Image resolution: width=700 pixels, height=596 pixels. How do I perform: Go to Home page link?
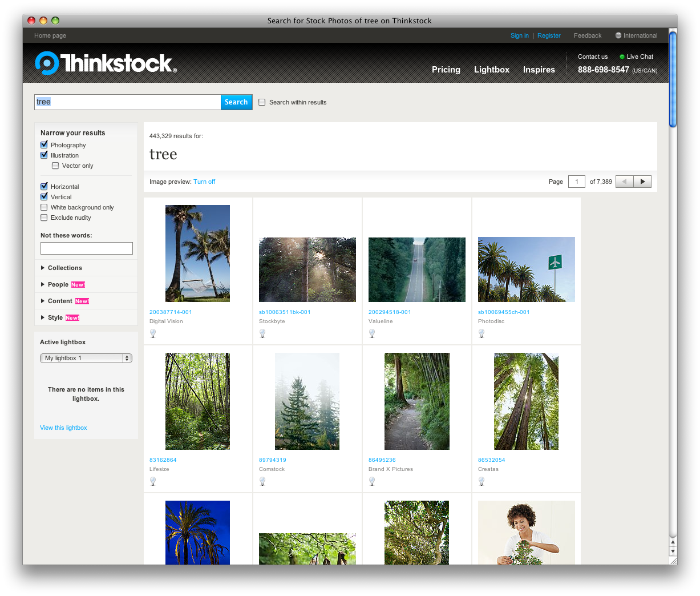pyautogui.click(x=50, y=35)
